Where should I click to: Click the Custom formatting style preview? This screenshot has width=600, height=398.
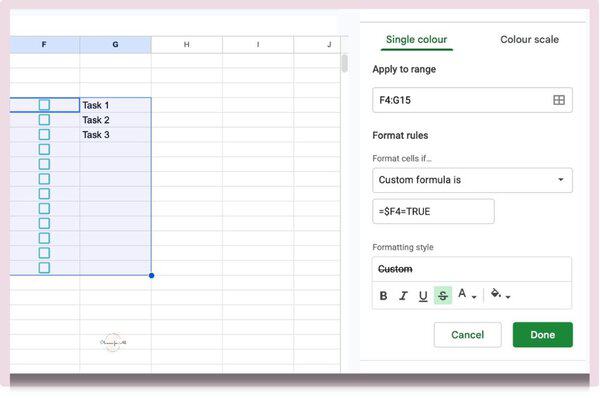(x=472, y=269)
